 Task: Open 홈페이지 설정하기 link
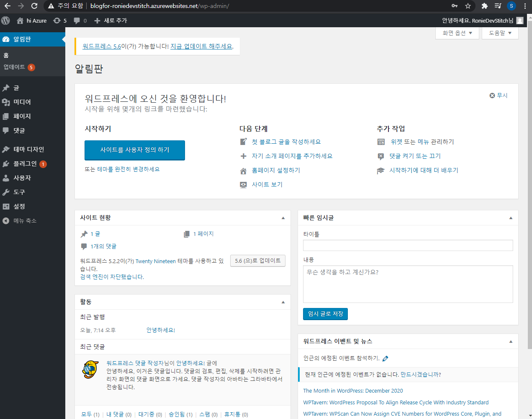pyautogui.click(x=276, y=170)
